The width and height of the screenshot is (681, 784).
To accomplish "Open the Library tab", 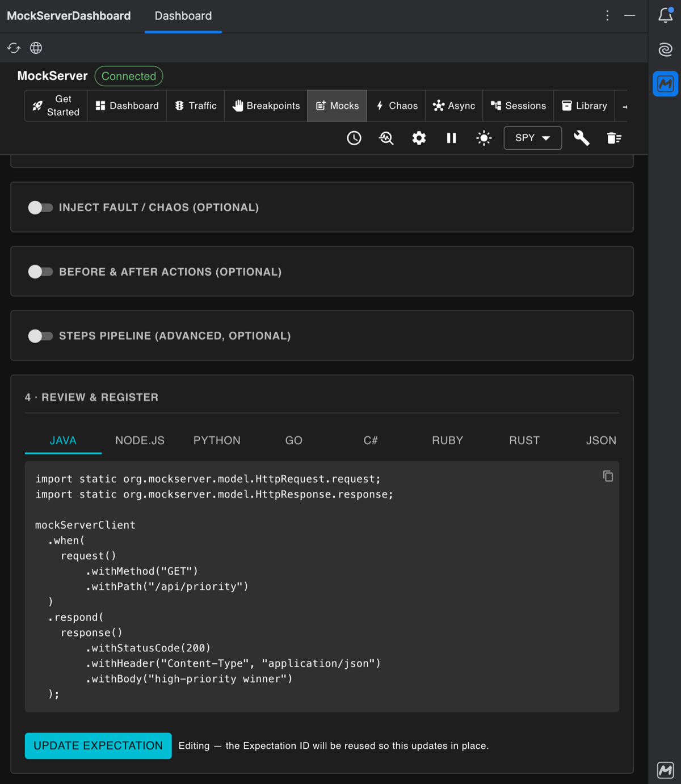I will pyautogui.click(x=584, y=106).
